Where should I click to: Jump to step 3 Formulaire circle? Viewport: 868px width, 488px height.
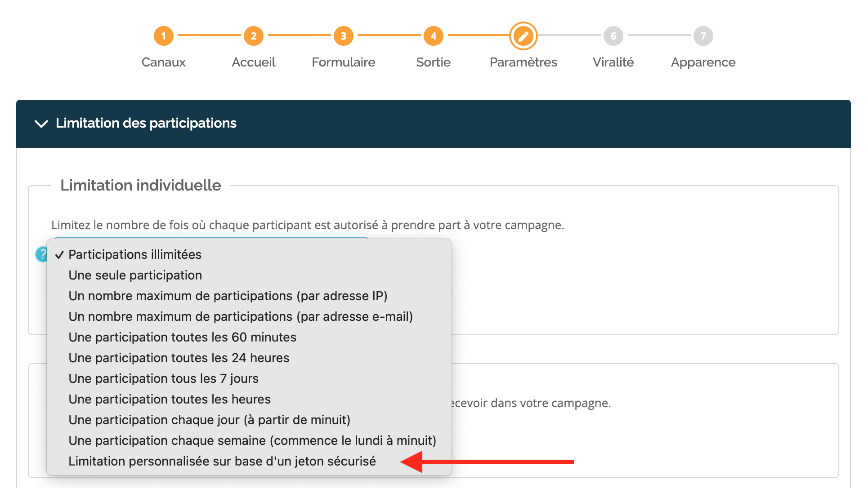[344, 36]
